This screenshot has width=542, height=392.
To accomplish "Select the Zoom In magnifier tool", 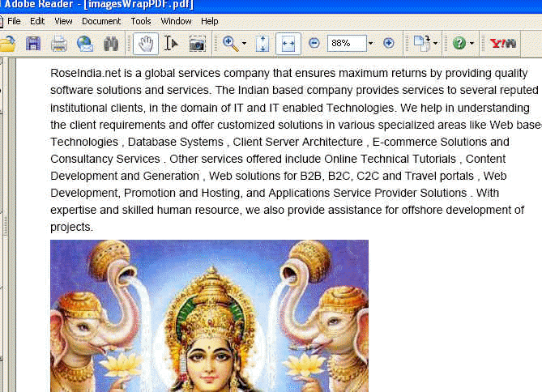I will (231, 44).
